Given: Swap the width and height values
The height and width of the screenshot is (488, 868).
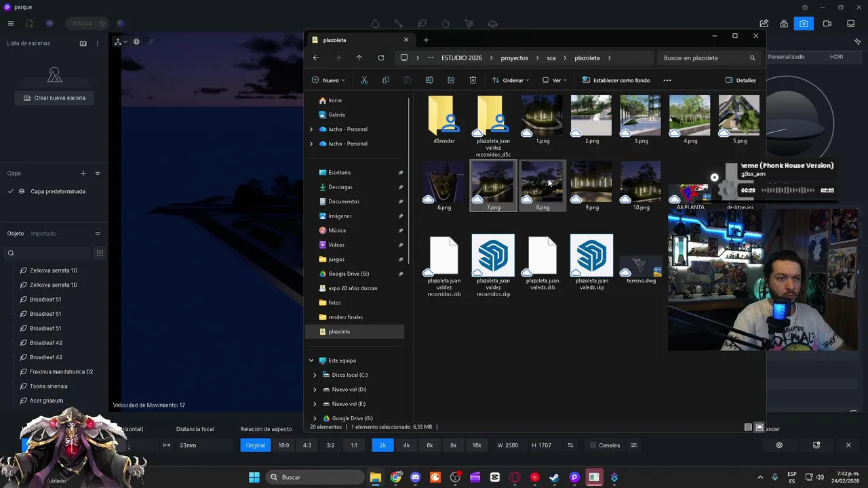Looking at the screenshot, I should click(x=570, y=445).
